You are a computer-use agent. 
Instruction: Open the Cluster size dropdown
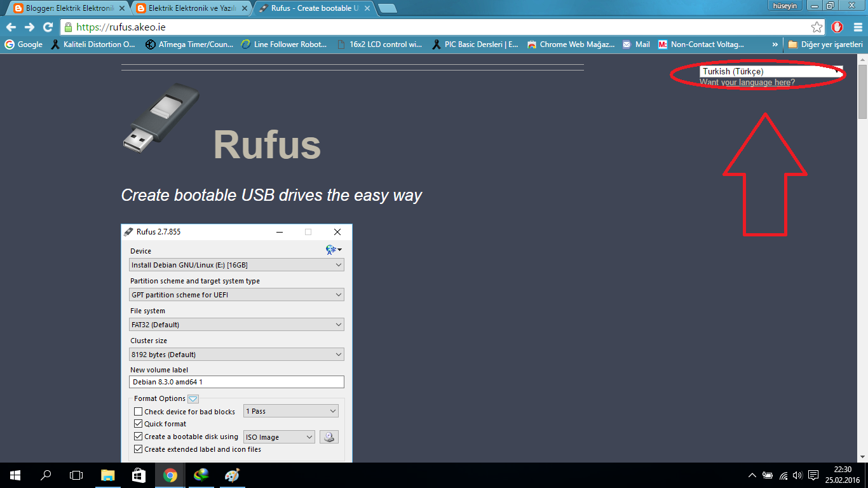[x=236, y=355]
